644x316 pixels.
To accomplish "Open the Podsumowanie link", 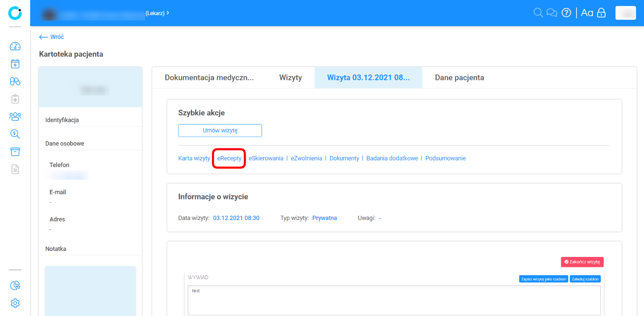I will point(446,158).
